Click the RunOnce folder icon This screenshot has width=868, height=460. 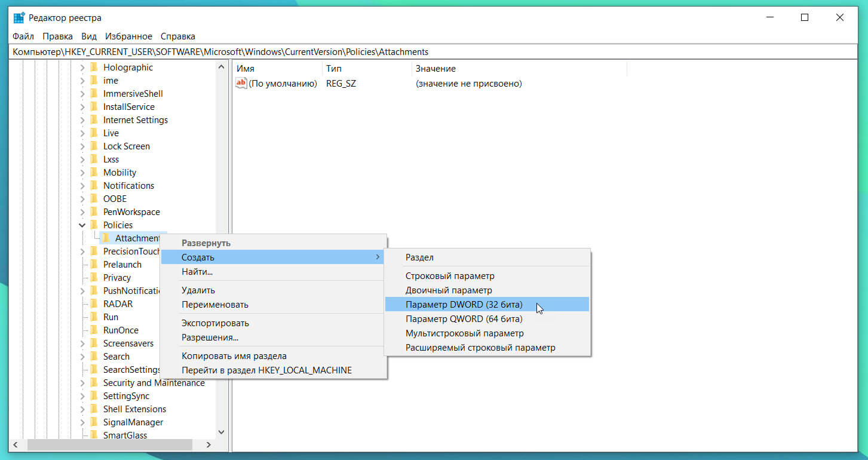tap(94, 330)
